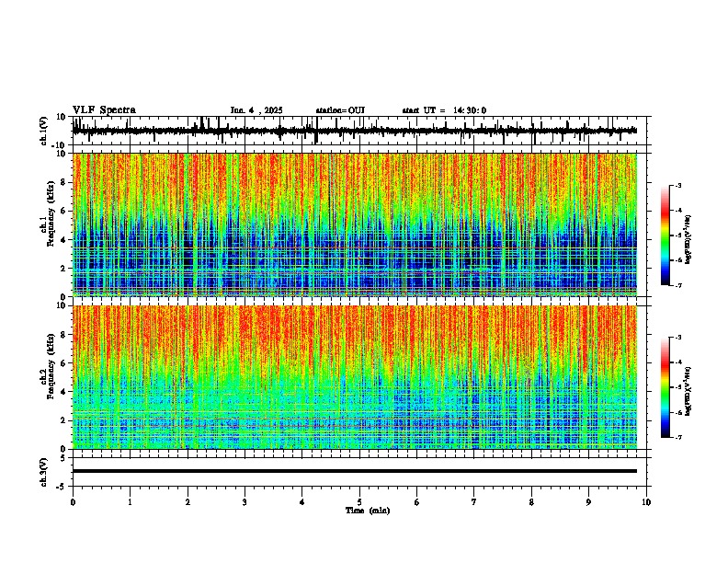The height and width of the screenshot is (563, 728).
Task: Click time-axis tick label "7"
Action: (x=474, y=502)
